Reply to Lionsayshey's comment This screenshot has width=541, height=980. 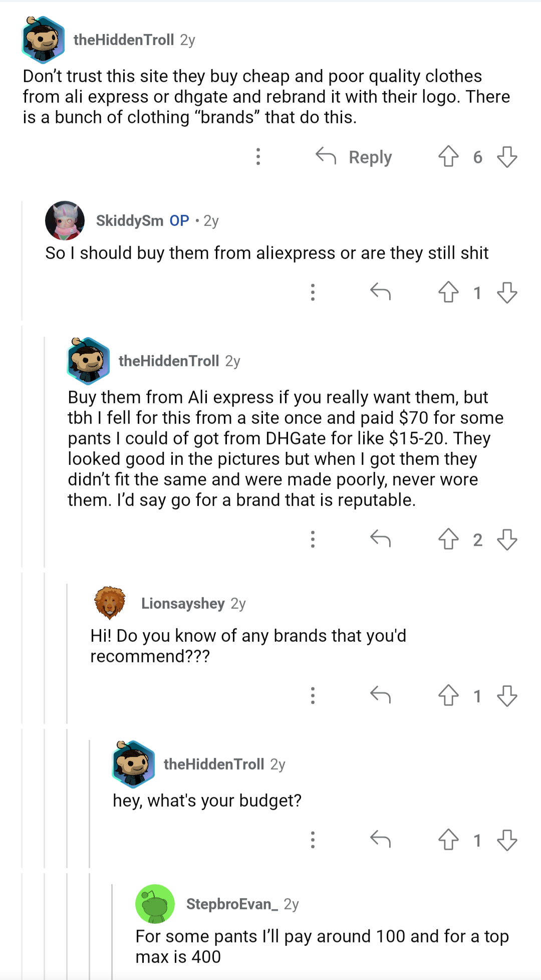pyautogui.click(x=380, y=695)
